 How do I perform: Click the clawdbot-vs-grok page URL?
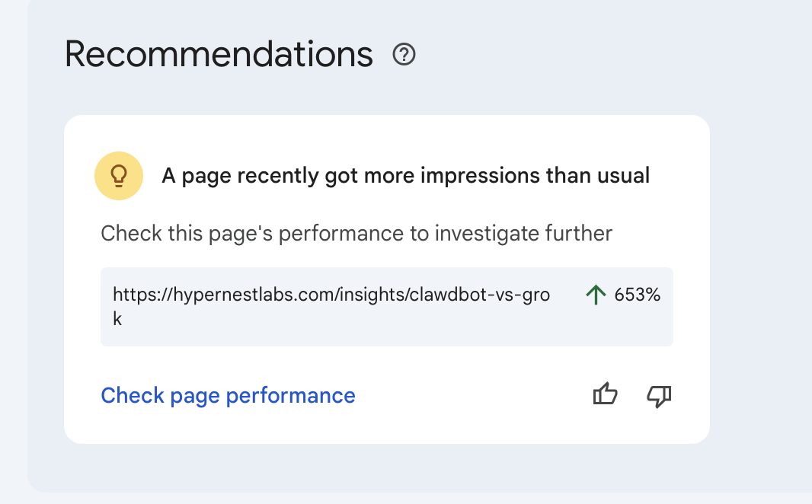click(333, 294)
